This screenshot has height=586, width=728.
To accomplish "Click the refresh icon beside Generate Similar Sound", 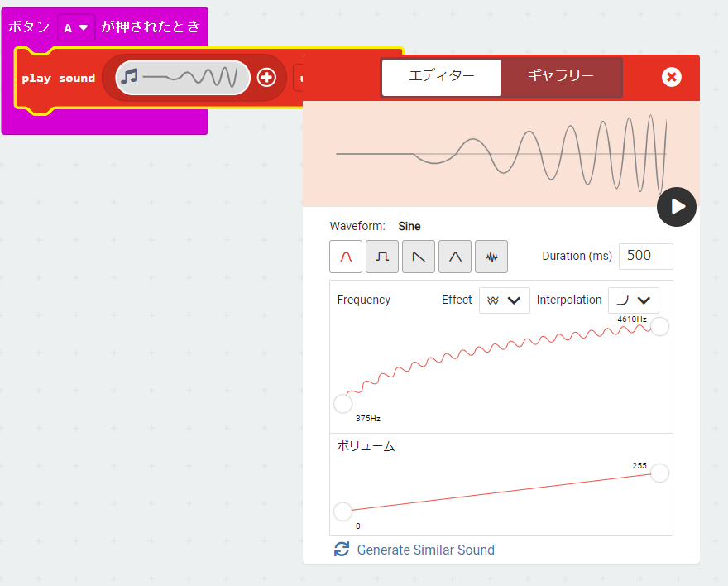I will (342, 550).
